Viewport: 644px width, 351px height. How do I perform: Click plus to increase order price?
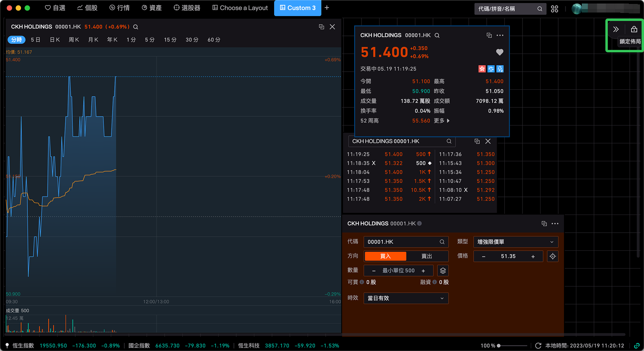point(533,256)
